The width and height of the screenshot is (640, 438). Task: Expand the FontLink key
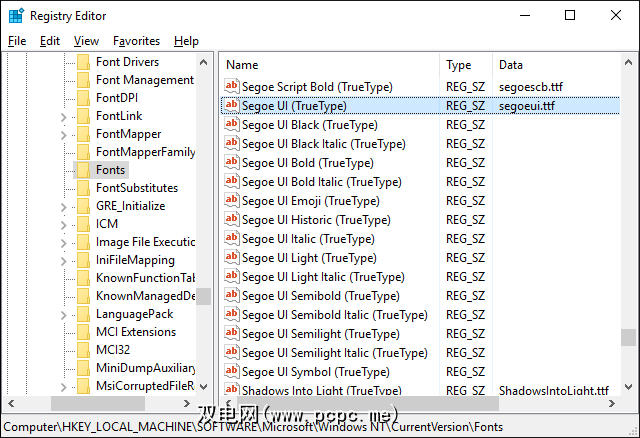point(63,117)
